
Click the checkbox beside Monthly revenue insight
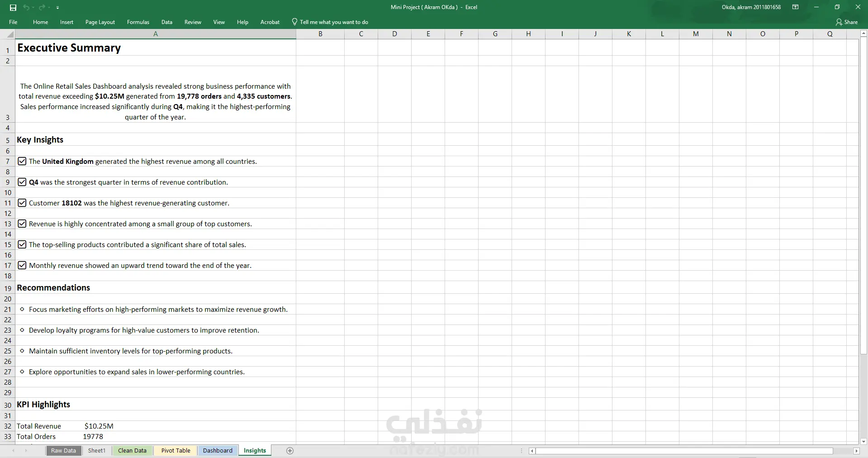coord(22,265)
